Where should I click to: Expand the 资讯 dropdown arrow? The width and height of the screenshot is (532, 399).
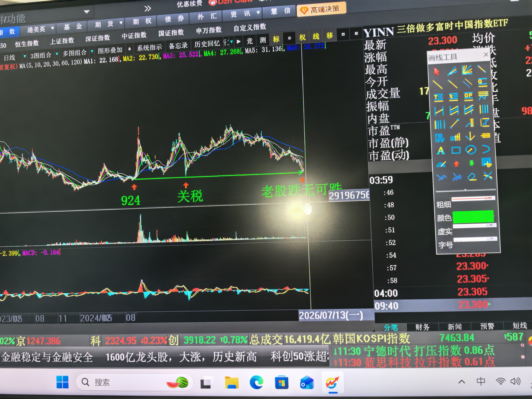[258, 12]
